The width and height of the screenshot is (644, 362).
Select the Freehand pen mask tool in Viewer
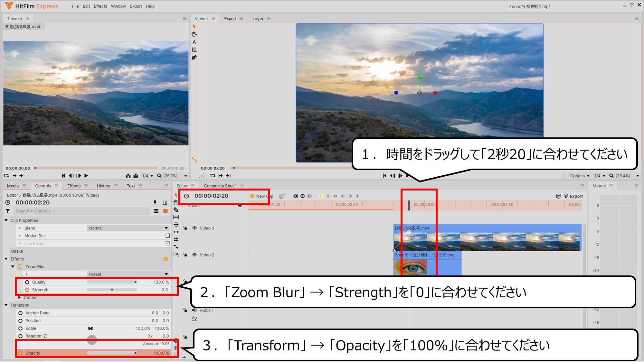[x=194, y=58]
